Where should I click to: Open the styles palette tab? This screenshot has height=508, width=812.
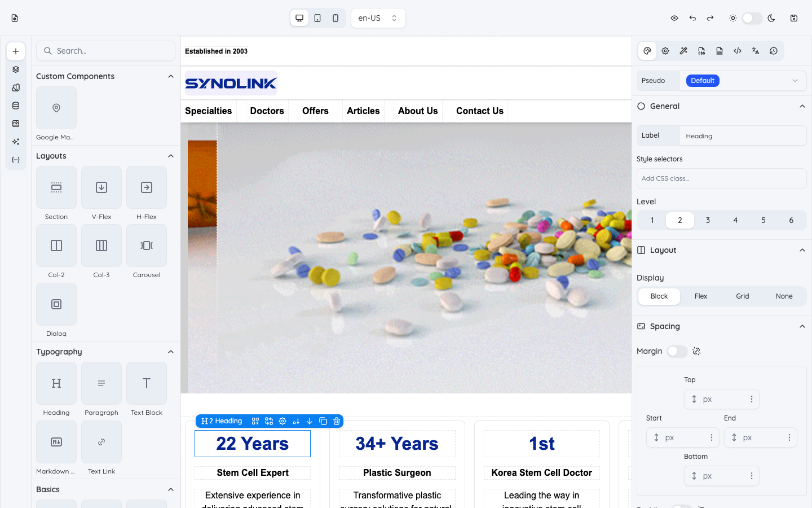647,51
